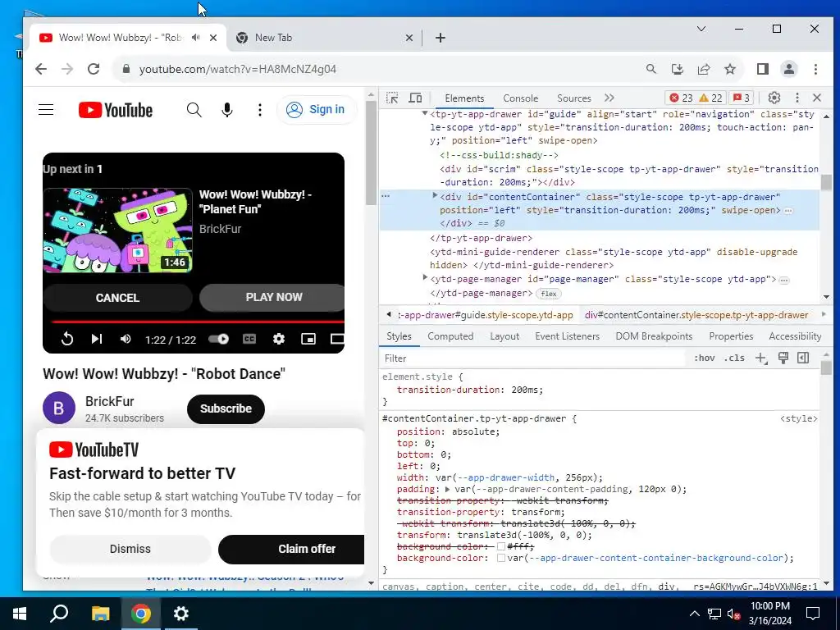Toggle rendering emulations paintbrush icon

783,358
